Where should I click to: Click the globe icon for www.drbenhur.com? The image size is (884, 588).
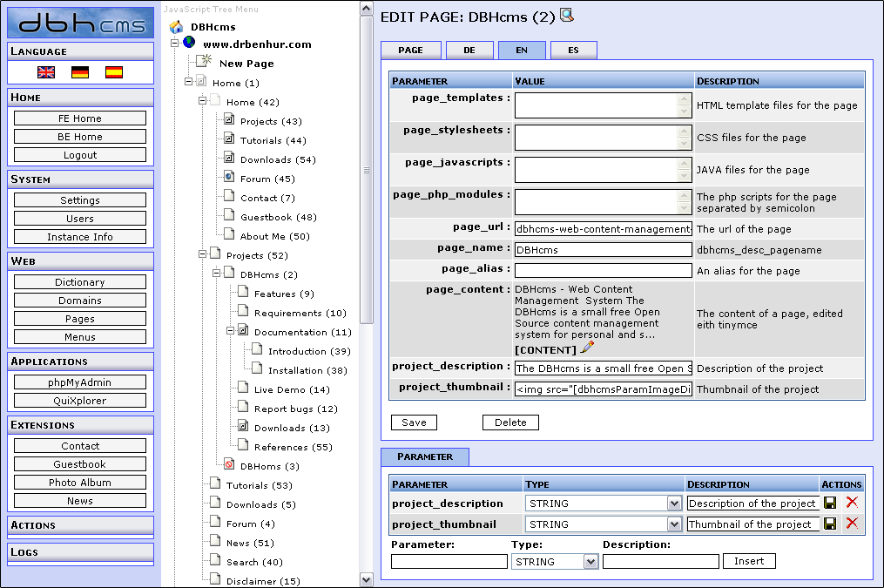coord(190,43)
